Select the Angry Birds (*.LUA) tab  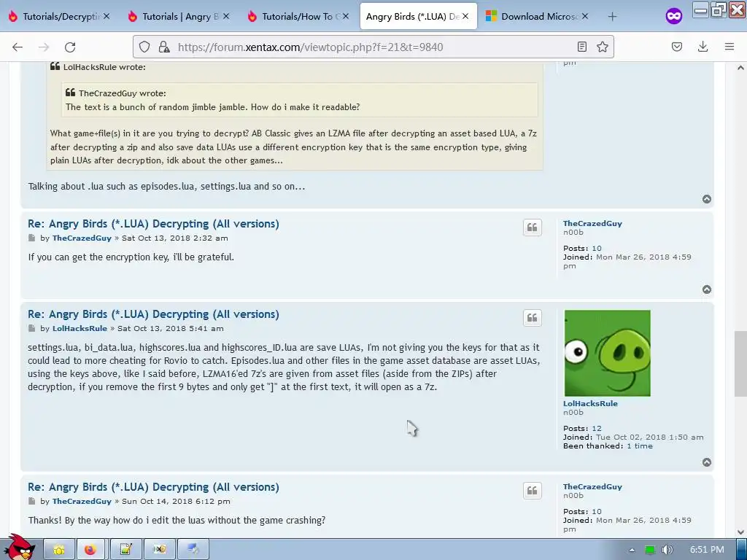[x=418, y=16]
